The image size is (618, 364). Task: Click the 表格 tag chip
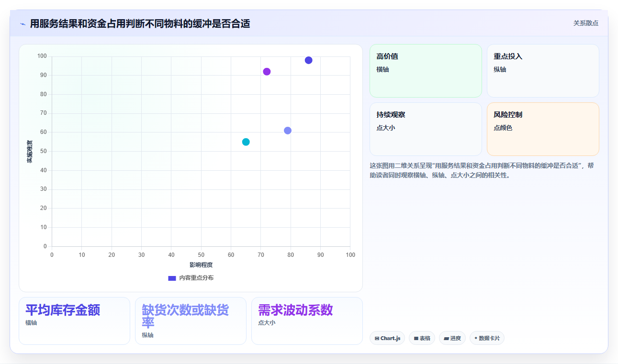pos(422,338)
